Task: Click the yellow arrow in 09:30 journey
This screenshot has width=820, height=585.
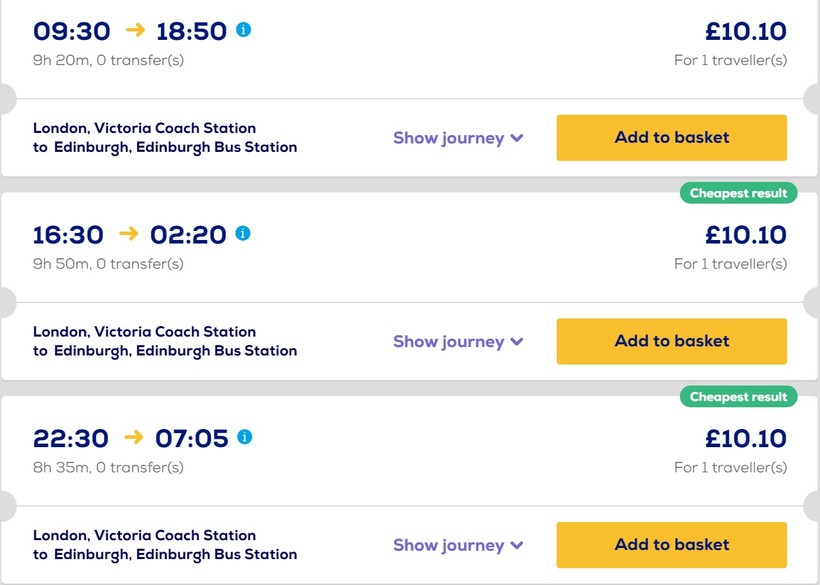Action: 135,30
